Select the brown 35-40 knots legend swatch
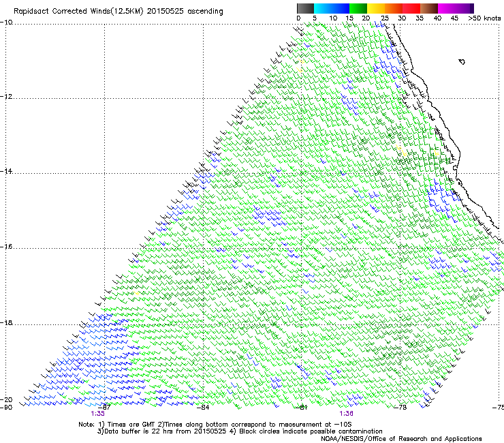Screen dimensions: 504x443 429,8
